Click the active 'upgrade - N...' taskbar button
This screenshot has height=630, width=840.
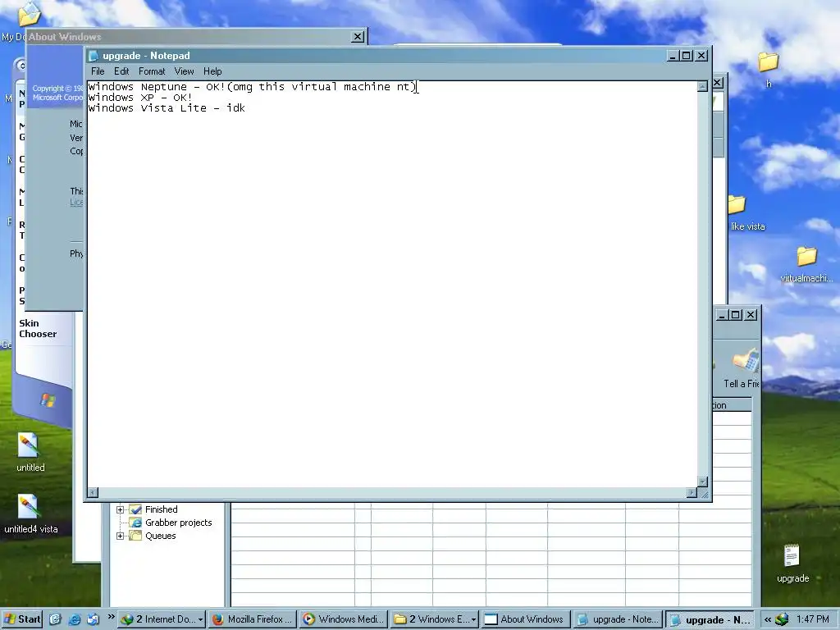tap(710, 619)
